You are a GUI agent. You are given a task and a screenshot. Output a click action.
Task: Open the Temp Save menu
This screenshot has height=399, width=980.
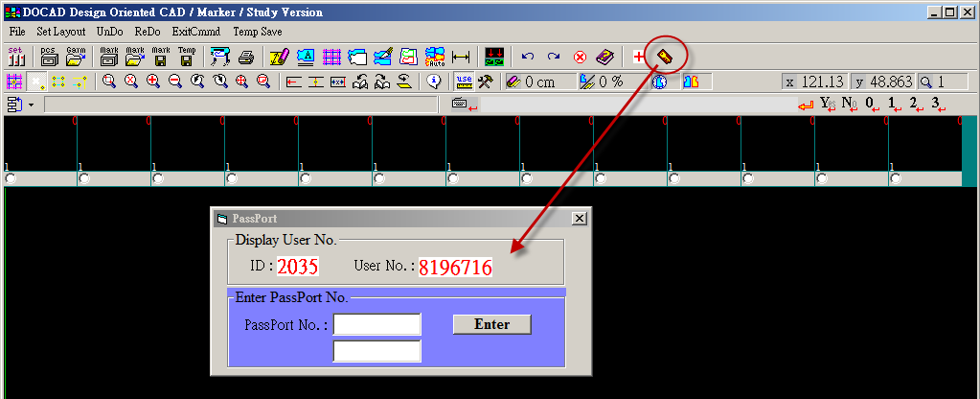coord(258,32)
